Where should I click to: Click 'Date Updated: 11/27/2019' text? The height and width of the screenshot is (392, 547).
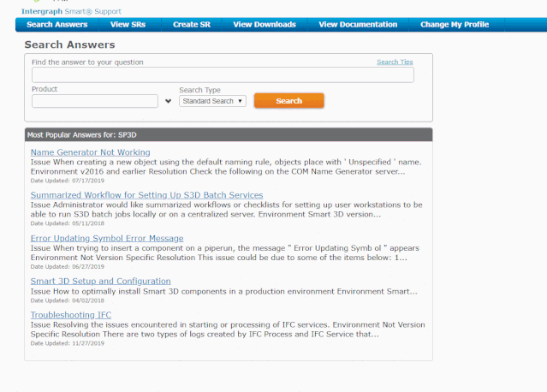click(68, 343)
